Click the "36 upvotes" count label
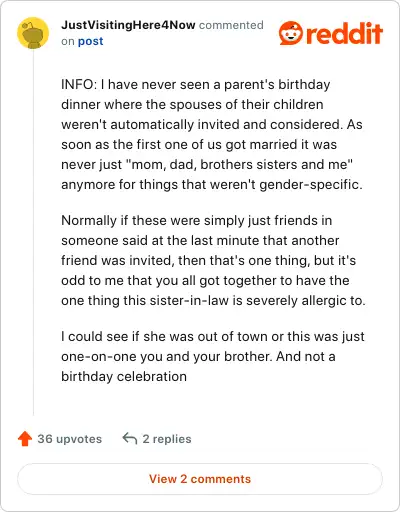 (x=69, y=439)
